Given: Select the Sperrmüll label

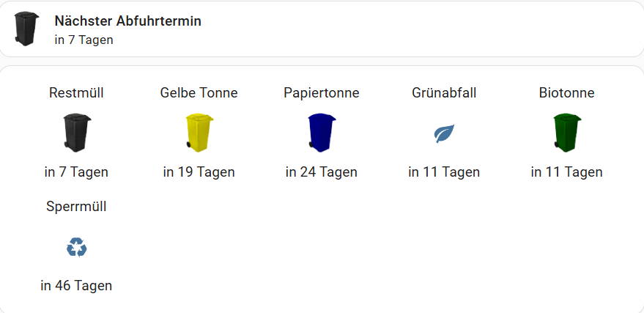Looking at the screenshot, I should coord(76,206).
